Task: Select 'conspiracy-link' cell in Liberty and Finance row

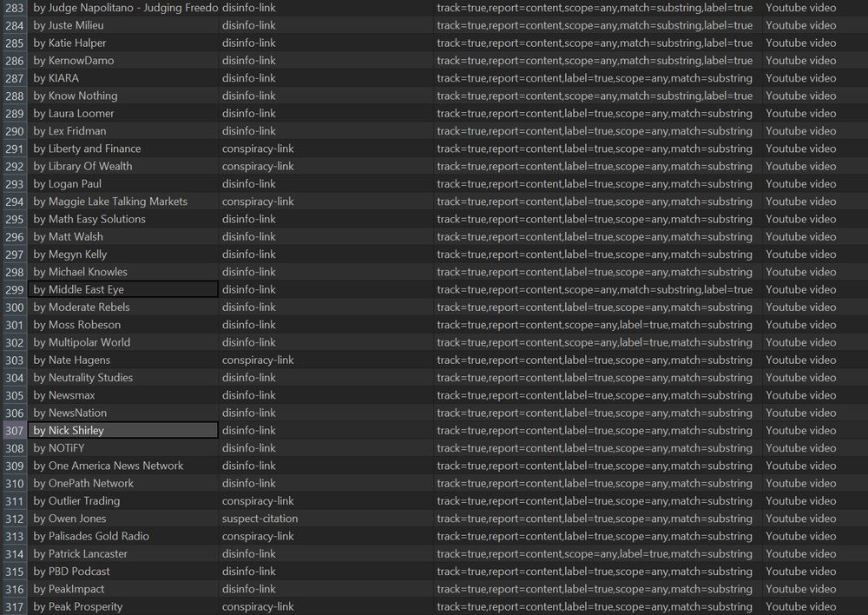Action: point(326,149)
